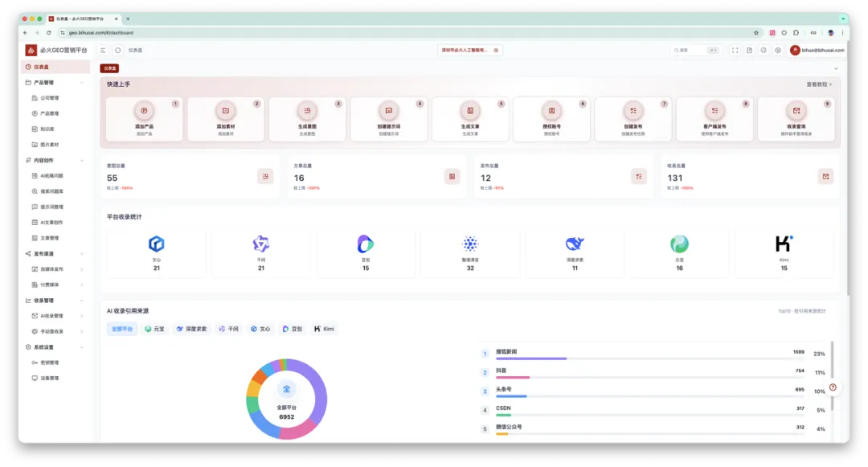
Task: Click the 收录查询 envelope icon card
Action: (796, 111)
